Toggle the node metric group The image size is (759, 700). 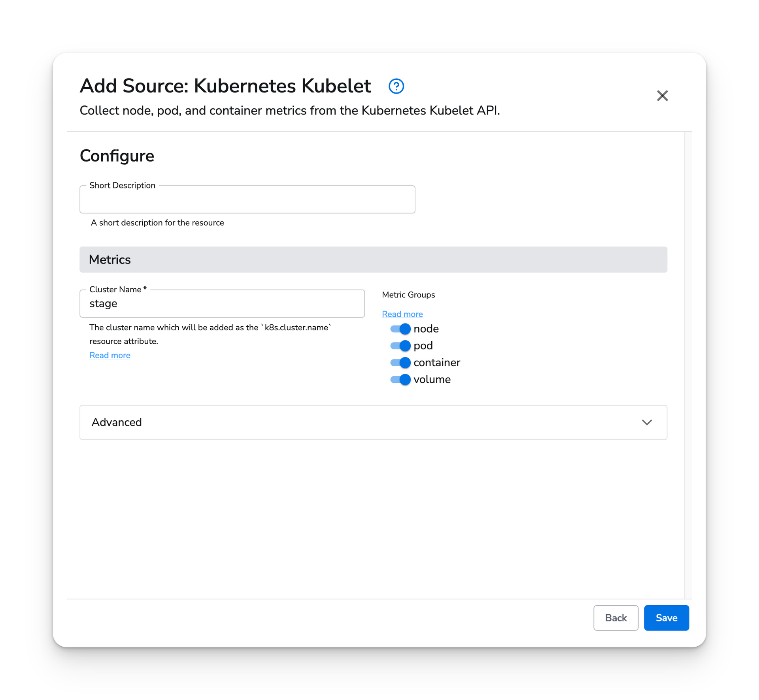tap(400, 329)
